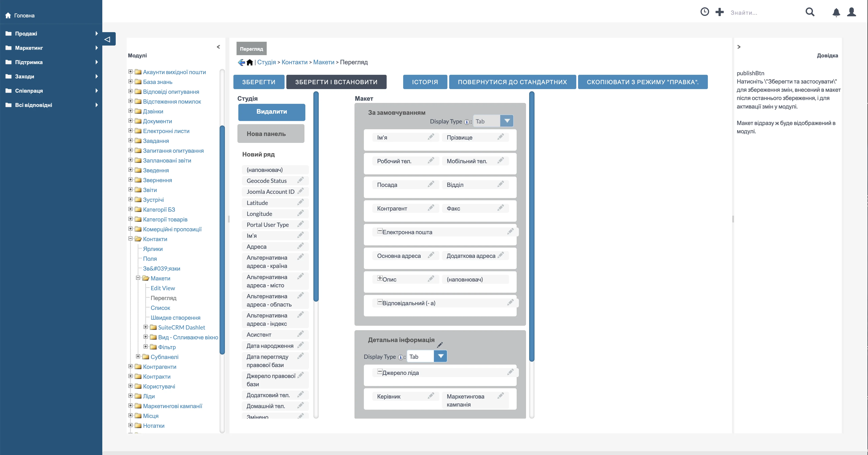The width and height of the screenshot is (868, 455).
Task: Open the user profile icon
Action: [x=851, y=12]
